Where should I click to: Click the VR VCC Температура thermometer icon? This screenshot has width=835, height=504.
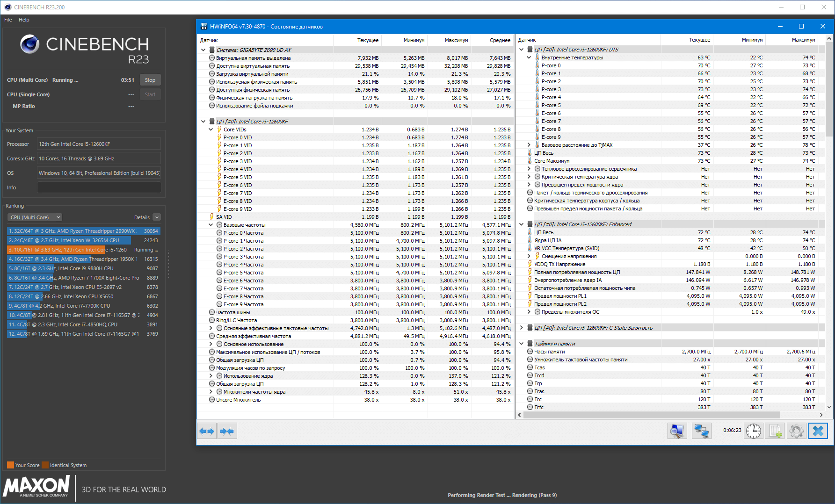pos(530,248)
